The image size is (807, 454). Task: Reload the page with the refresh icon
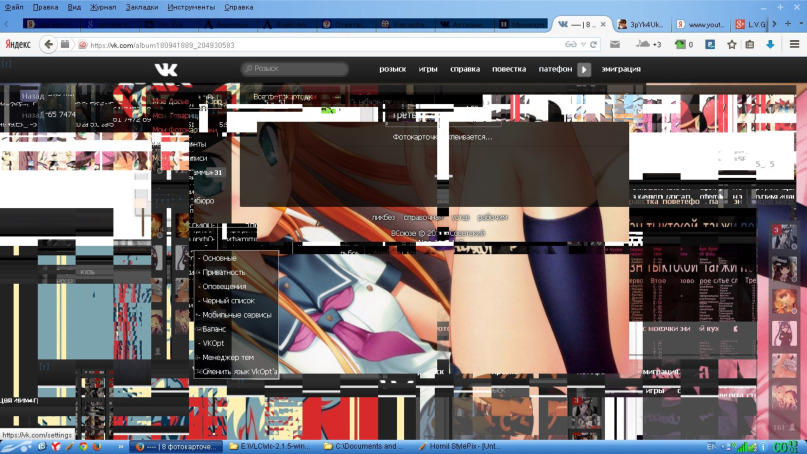coord(594,44)
